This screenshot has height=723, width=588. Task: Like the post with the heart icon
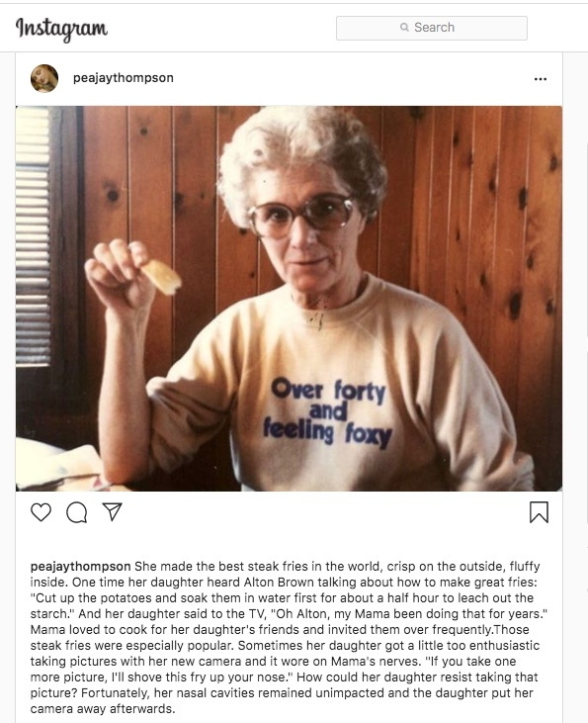tap(41, 512)
